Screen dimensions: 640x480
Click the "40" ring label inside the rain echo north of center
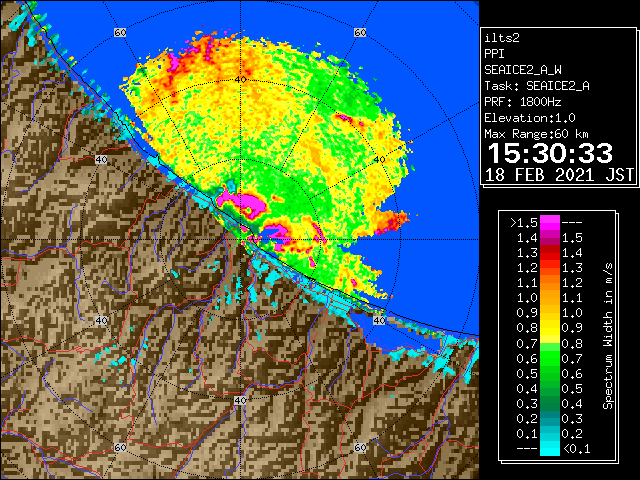(240, 79)
